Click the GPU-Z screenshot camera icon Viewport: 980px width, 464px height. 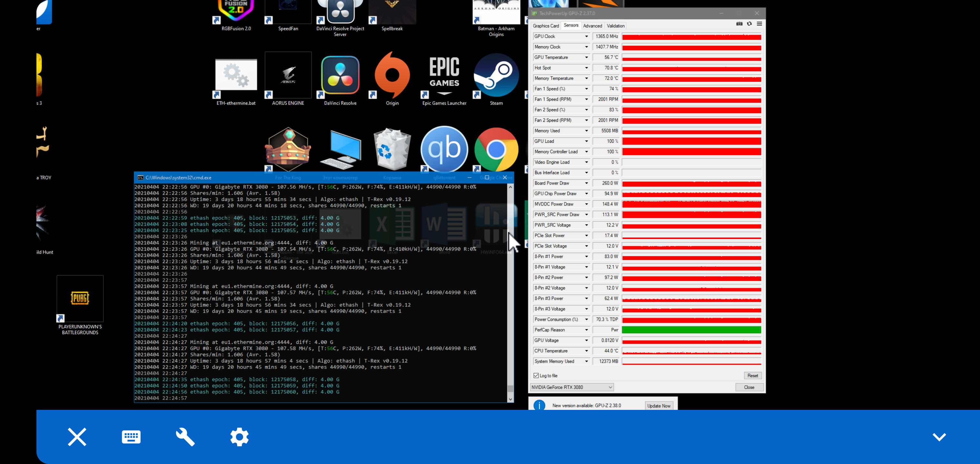tap(739, 24)
